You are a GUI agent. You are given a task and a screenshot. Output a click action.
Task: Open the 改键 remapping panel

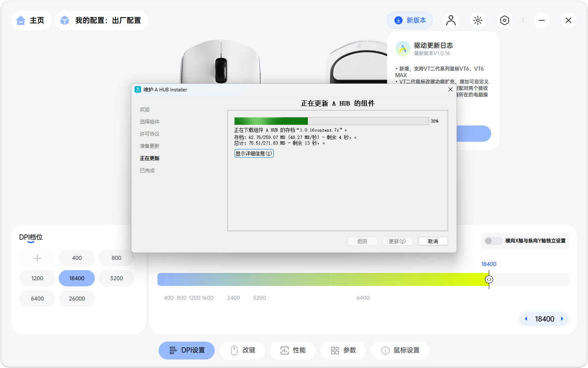pos(242,350)
